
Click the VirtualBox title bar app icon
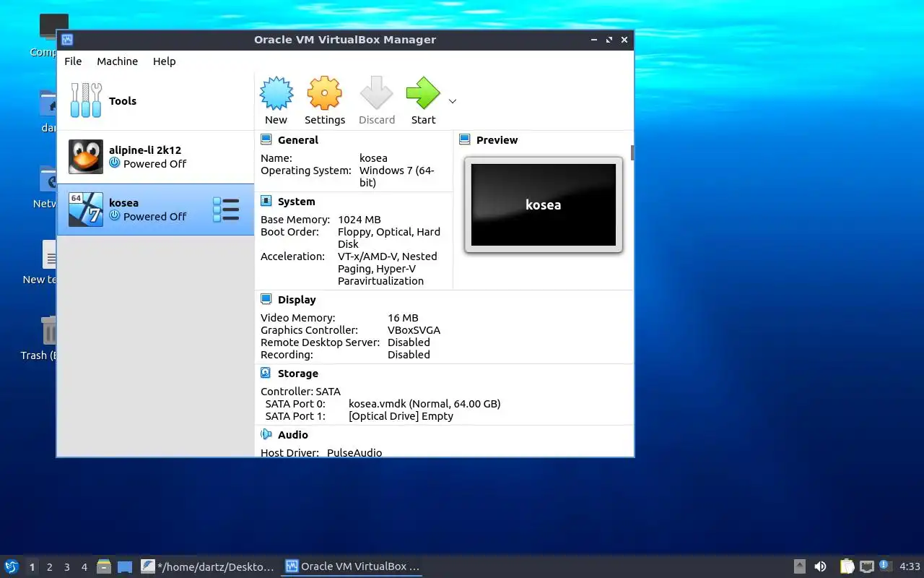[x=67, y=40]
